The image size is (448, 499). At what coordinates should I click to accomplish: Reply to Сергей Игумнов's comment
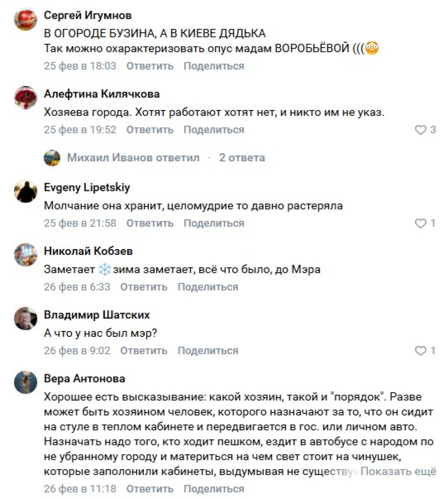(x=150, y=66)
